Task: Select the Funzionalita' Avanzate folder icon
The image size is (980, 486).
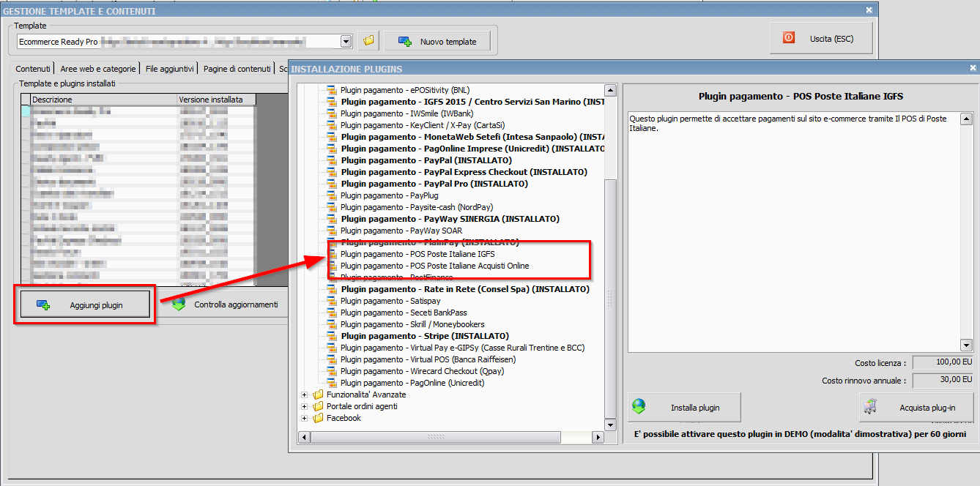Action: 318,395
